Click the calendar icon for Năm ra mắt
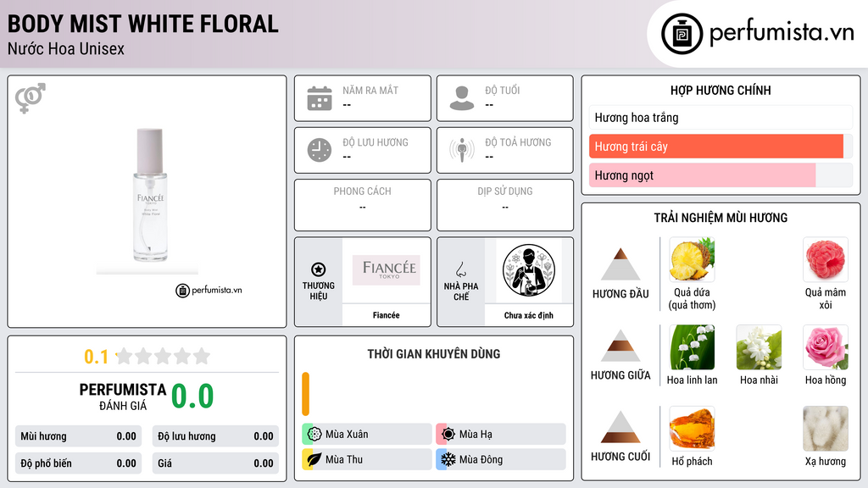The height and width of the screenshot is (488, 868). point(320,98)
